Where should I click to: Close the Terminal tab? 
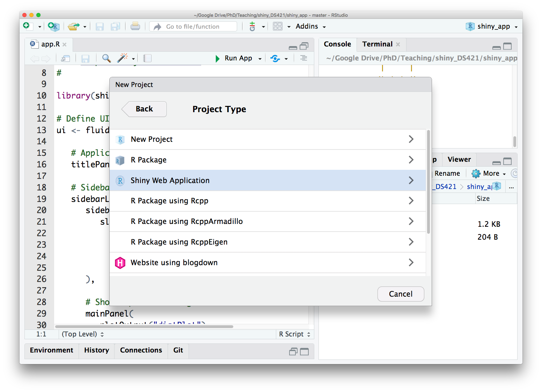pyautogui.click(x=398, y=44)
